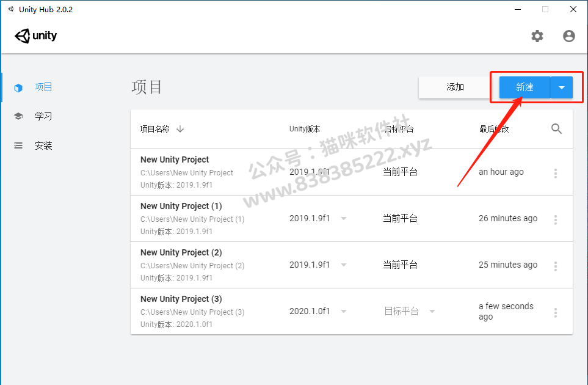Click the installs list icon in sidebar

tap(18, 145)
